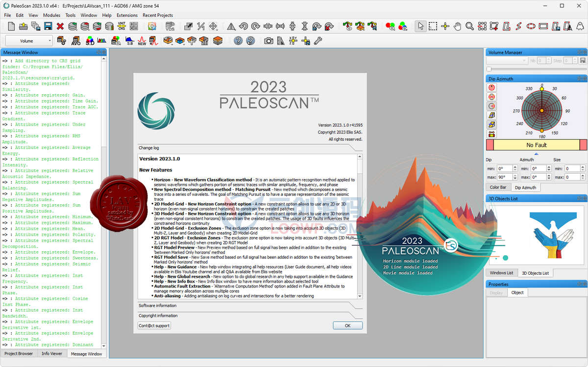
Task: Click the Volume Manager save disk icon
Action: [x=583, y=60]
